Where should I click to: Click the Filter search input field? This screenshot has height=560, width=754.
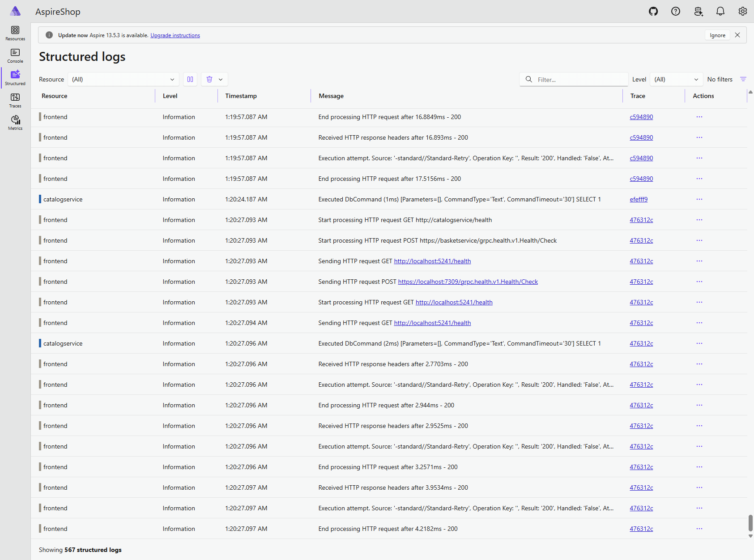(x=574, y=79)
